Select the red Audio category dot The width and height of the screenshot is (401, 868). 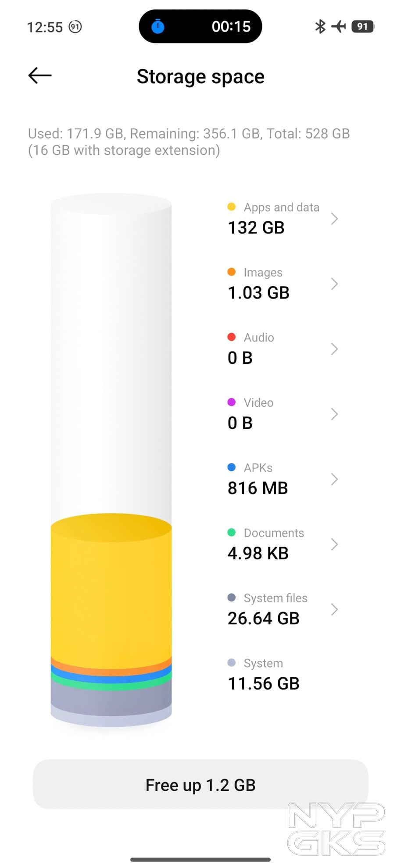click(x=232, y=337)
